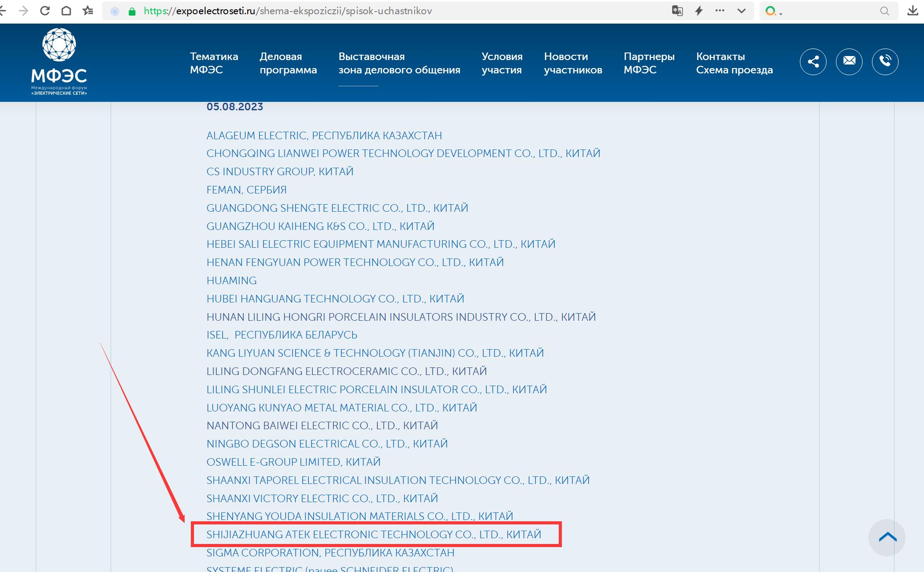This screenshot has width=924, height=572.
Task: Open FEMAN, СЕРБИЯ link
Action: [246, 190]
